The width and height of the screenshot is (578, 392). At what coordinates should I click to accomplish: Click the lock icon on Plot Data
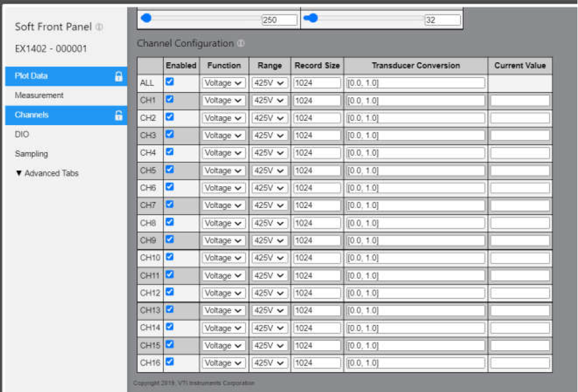click(119, 76)
